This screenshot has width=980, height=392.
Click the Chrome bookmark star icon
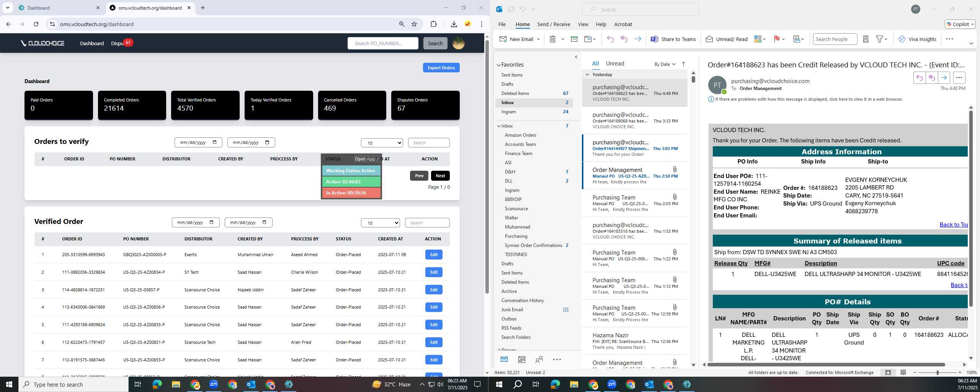414,24
